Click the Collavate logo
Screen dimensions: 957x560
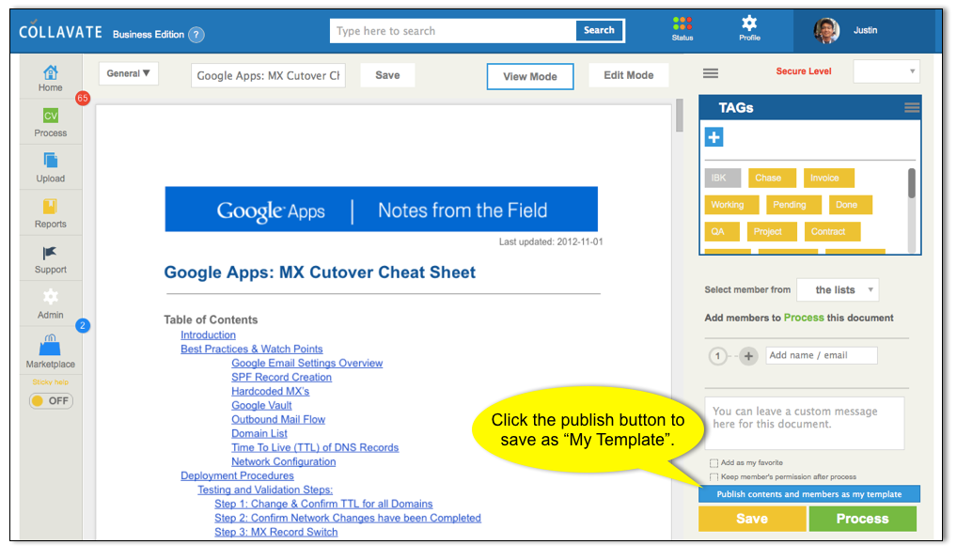[60, 32]
